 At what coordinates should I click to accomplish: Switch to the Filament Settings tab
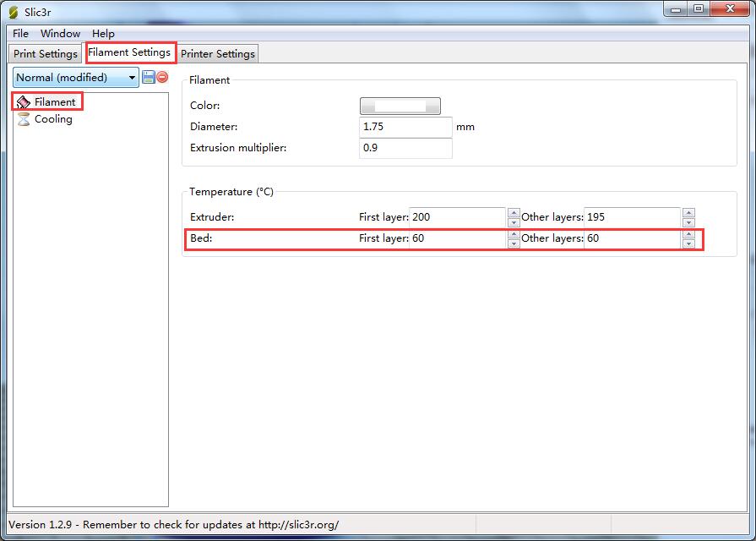point(129,52)
